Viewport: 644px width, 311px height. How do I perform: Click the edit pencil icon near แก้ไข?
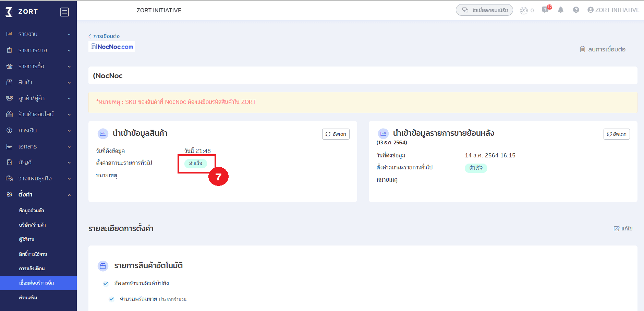pyautogui.click(x=617, y=228)
